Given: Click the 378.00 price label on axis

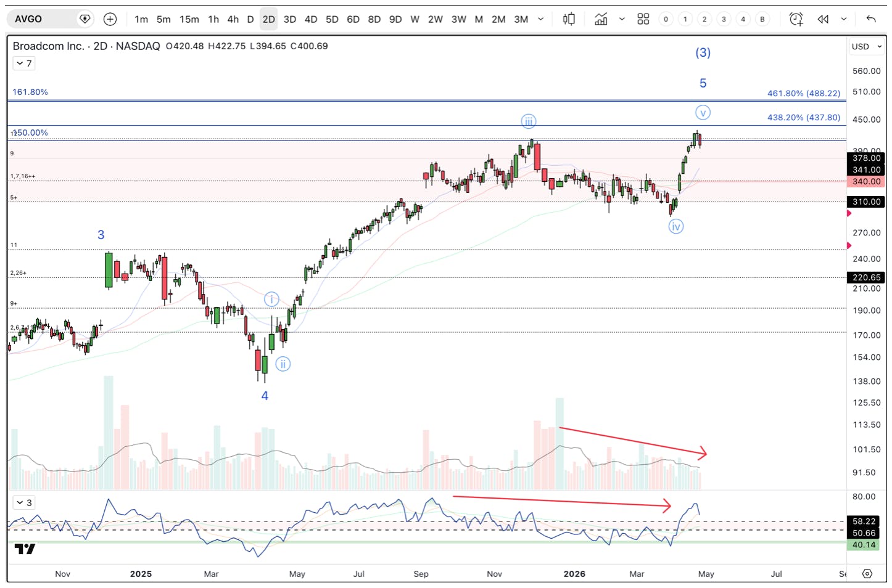Looking at the screenshot, I should (x=866, y=158).
